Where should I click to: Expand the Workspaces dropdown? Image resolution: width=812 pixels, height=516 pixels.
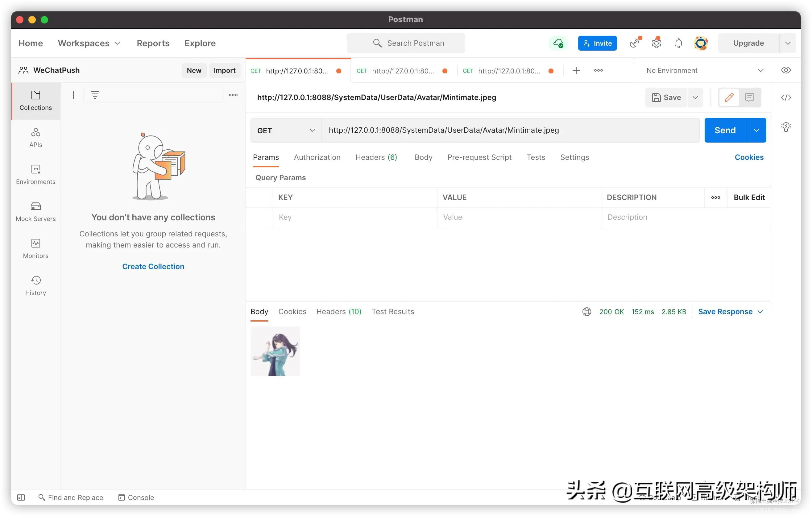pyautogui.click(x=89, y=43)
